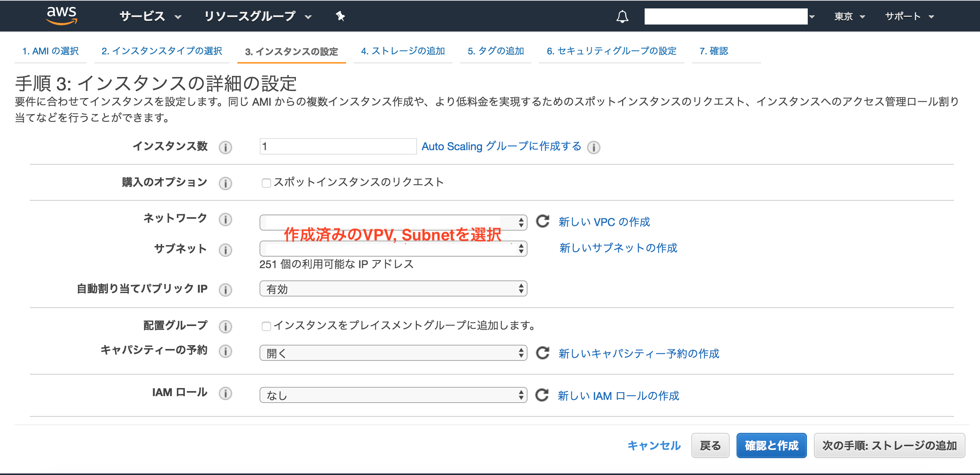
Task: Click info icon beside 購入のオプション
Action: [x=225, y=183]
